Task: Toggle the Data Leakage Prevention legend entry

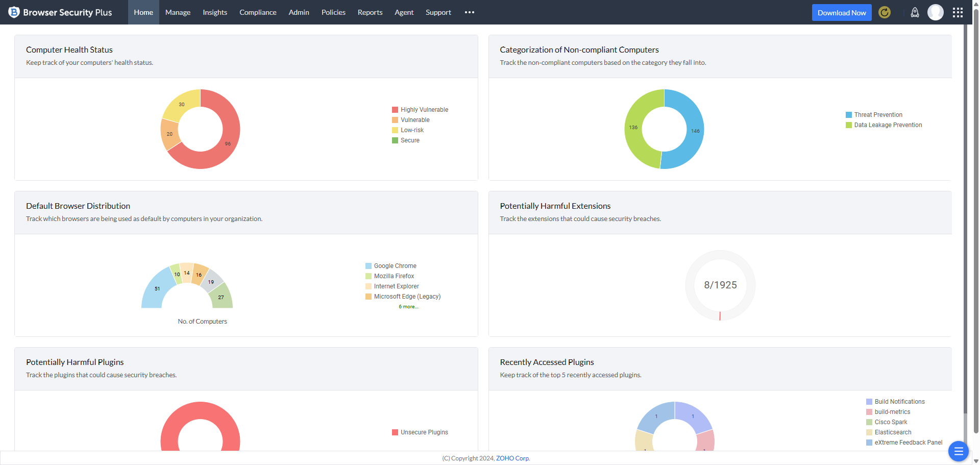Action: pos(888,125)
